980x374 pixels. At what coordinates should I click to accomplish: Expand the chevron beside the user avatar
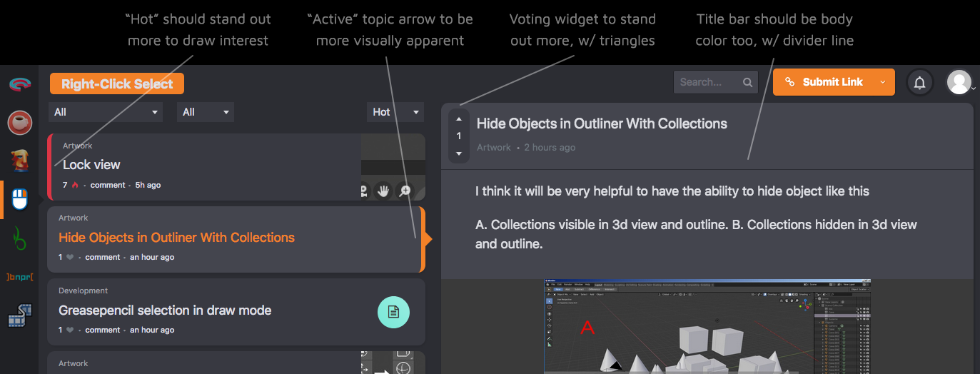click(x=974, y=89)
